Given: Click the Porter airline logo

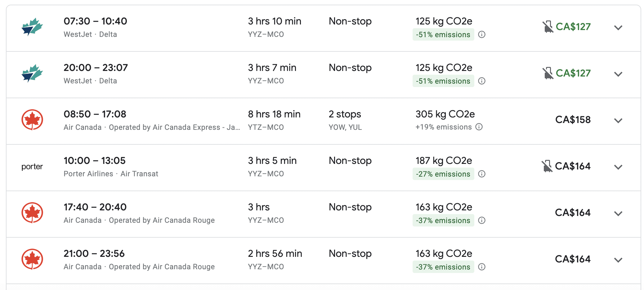Looking at the screenshot, I should [32, 167].
